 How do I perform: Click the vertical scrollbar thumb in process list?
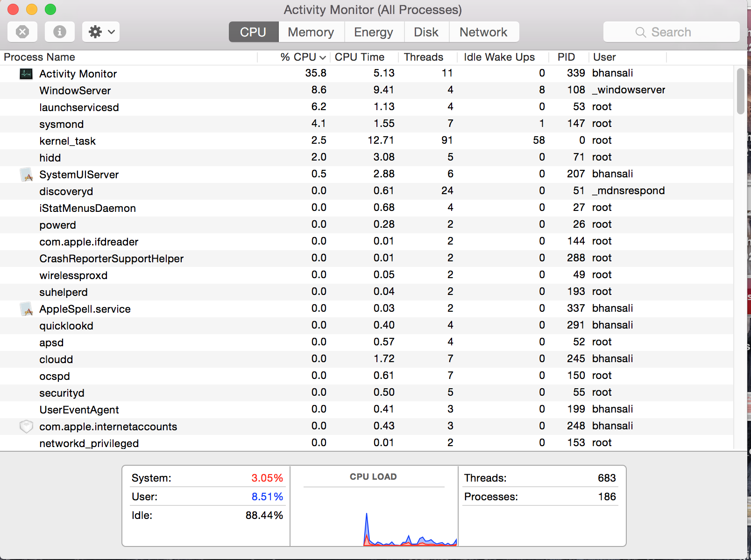(x=740, y=91)
